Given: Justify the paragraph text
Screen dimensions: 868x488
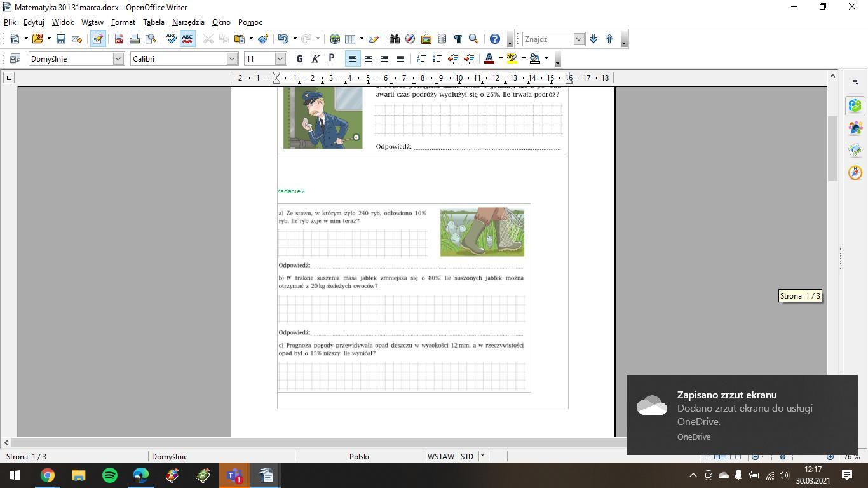Looking at the screenshot, I should [400, 58].
